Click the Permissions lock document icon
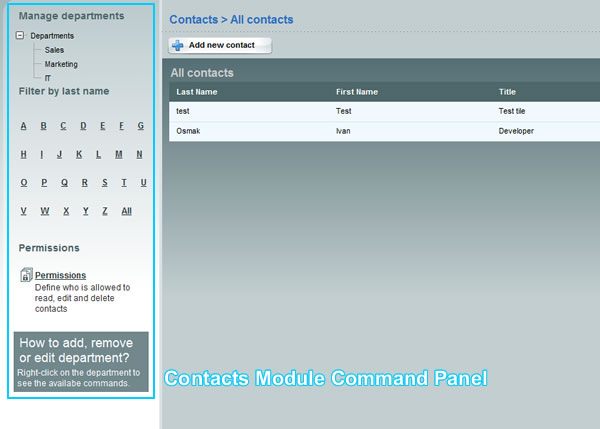The width and height of the screenshot is (600, 429). [27, 275]
